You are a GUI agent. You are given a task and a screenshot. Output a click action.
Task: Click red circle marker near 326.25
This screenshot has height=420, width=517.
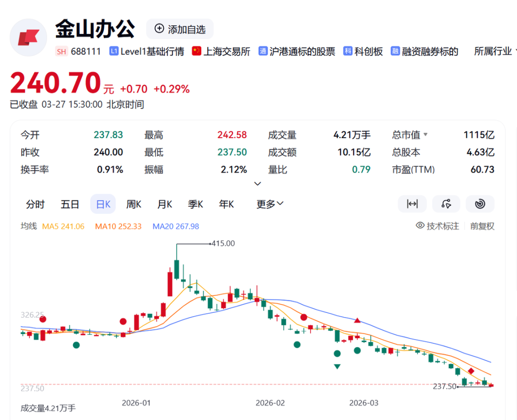(43, 319)
